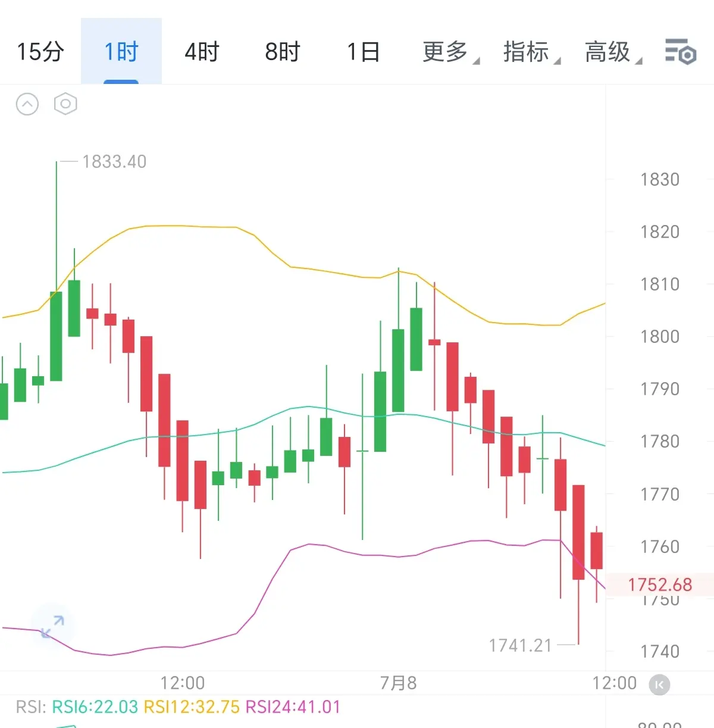The image size is (714, 728).
Task: Collapse indicator with the circled chevron-up icon
Action: [27, 104]
